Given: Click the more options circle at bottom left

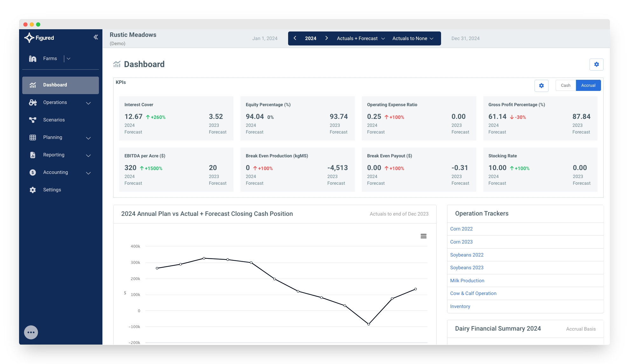Looking at the screenshot, I should click(x=31, y=332).
